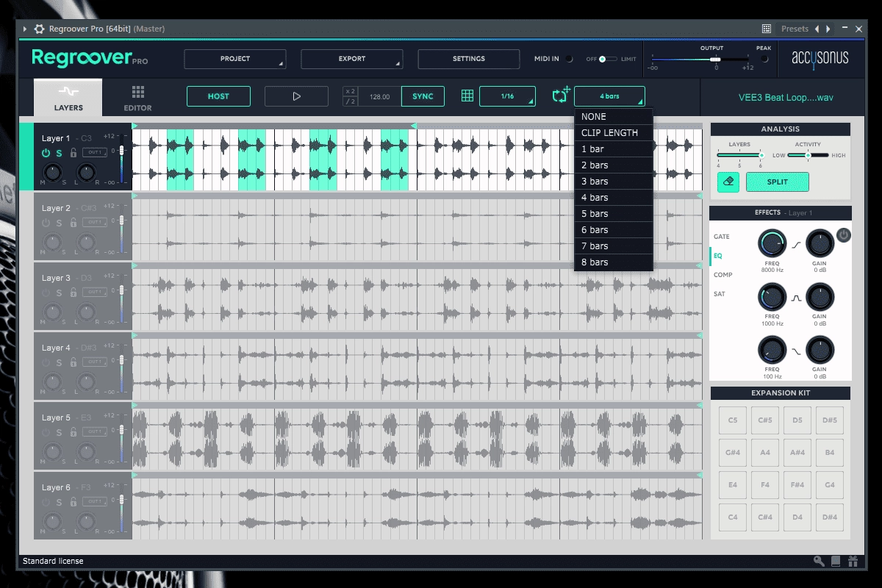Click the loop length icon left of 4 bars

tap(561, 96)
